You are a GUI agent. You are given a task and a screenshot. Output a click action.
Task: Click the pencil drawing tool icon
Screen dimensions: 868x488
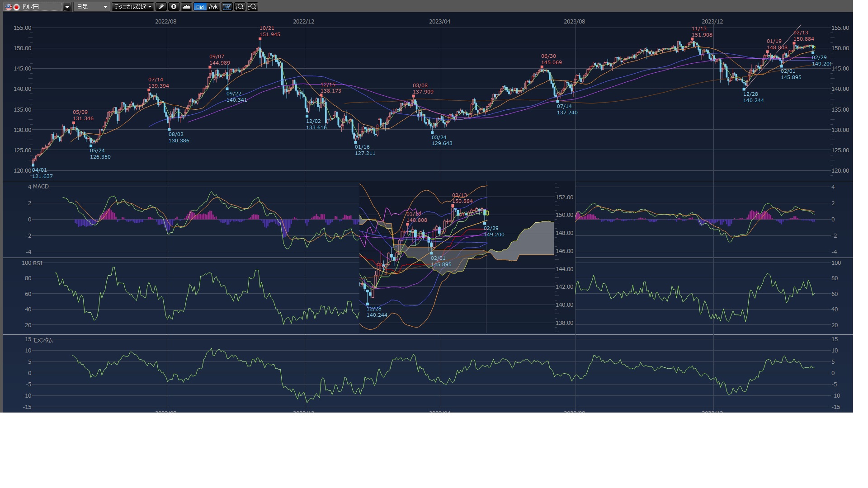pyautogui.click(x=161, y=7)
